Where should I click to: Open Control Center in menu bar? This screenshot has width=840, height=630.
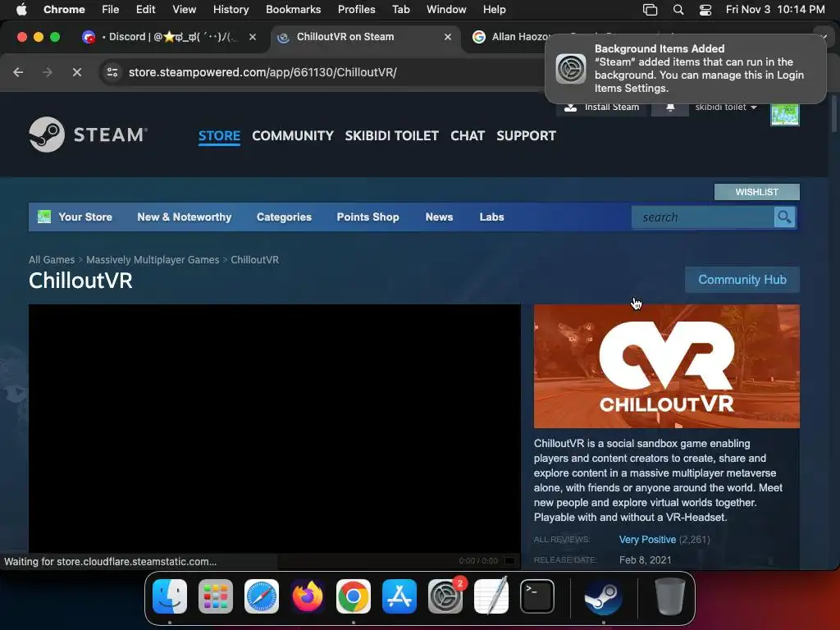point(705,9)
